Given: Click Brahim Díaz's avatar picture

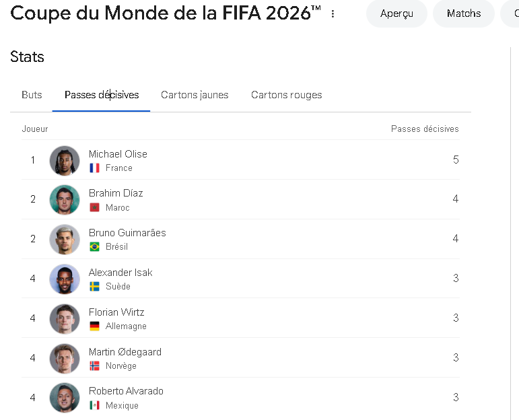Looking at the screenshot, I should click(65, 200).
